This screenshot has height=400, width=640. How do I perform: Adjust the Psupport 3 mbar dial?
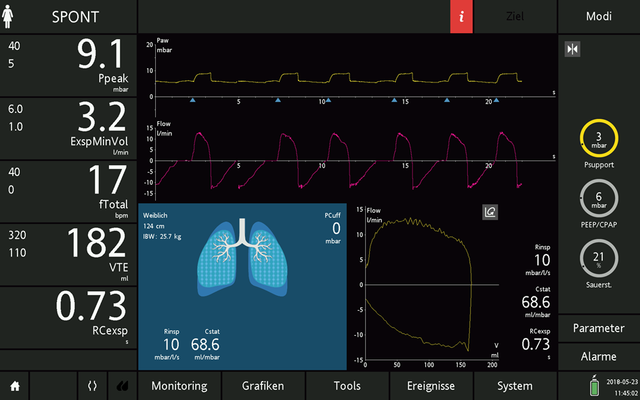[599, 138]
